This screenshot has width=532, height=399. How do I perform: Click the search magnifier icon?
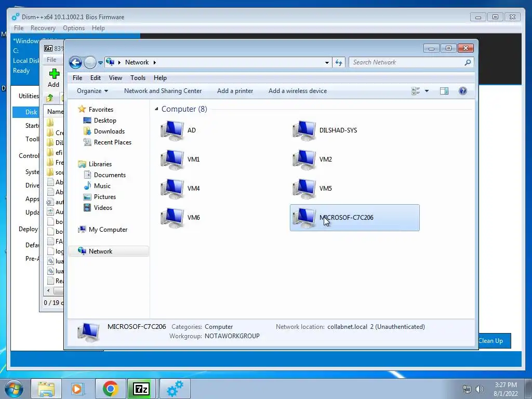coord(468,62)
